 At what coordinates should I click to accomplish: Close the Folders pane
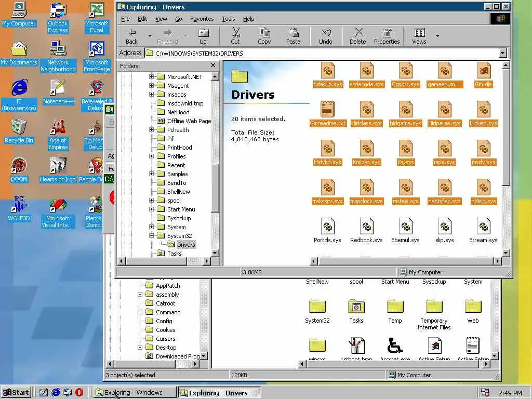coord(212,65)
